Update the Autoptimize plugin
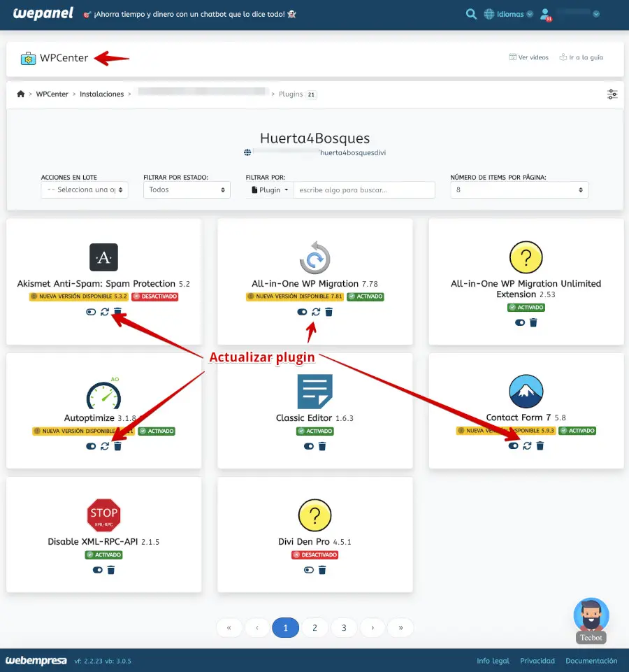The height and width of the screenshot is (672, 629). [105, 446]
